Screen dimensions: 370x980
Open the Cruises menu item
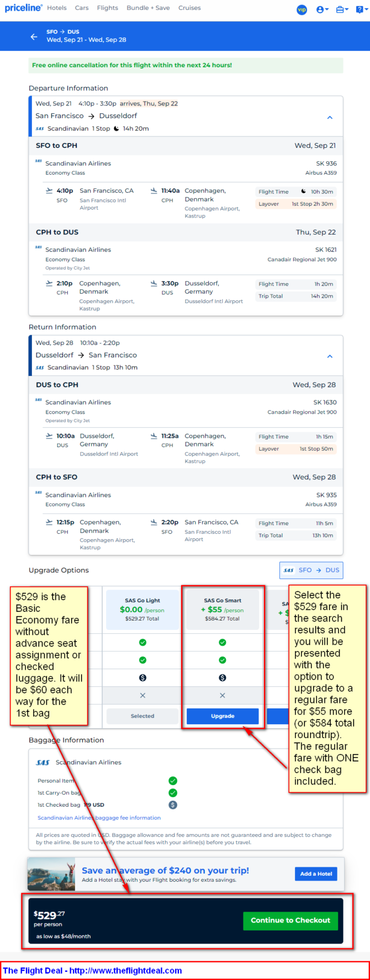(189, 8)
